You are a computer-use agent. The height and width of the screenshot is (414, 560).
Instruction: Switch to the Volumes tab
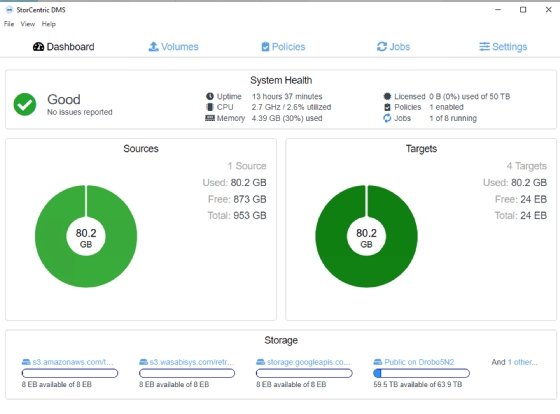(x=173, y=47)
